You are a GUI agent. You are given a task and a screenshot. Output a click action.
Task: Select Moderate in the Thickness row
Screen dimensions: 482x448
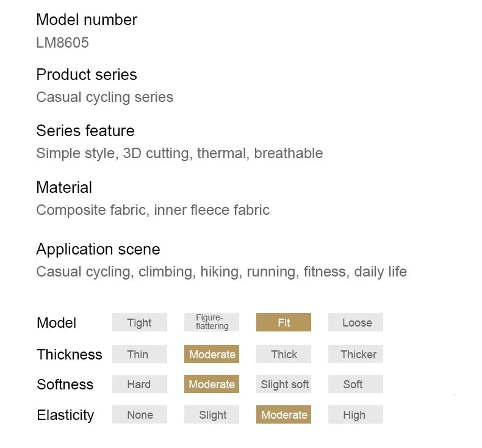[x=211, y=354]
